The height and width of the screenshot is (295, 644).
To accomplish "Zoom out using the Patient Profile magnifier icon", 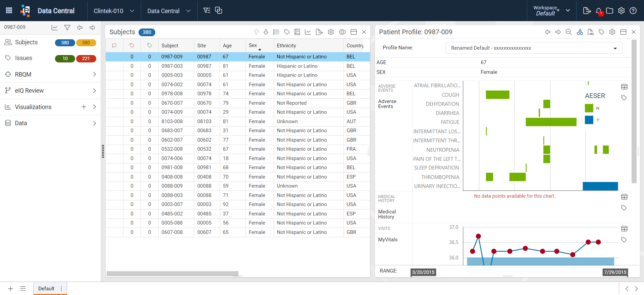I will click(x=569, y=32).
